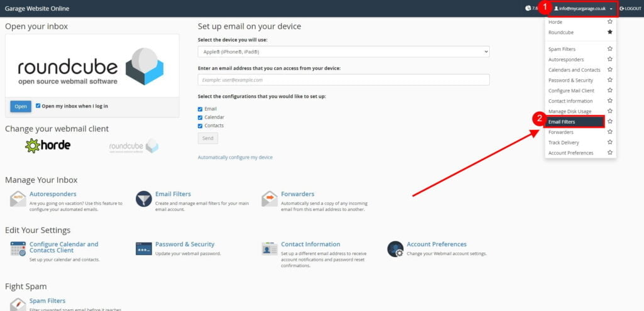
Task: Star Calendars and Contacts menu entry
Action: (610, 70)
